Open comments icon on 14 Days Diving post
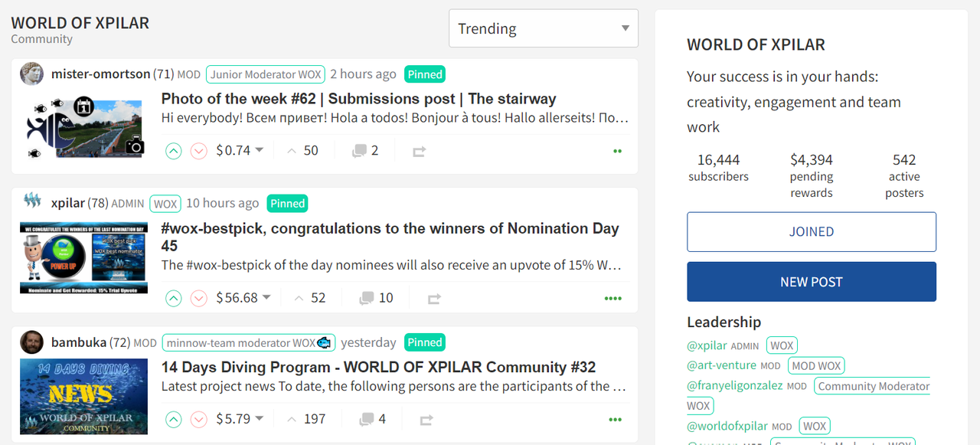This screenshot has height=445, width=980. [367, 420]
